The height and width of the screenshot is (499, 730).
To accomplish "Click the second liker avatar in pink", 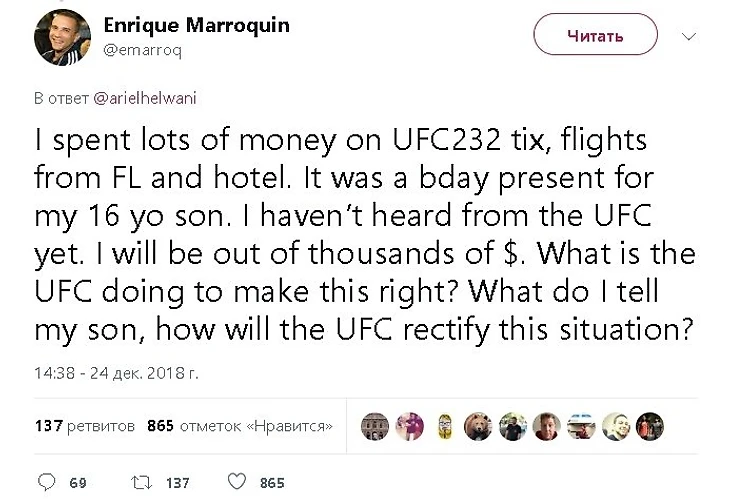I will (x=410, y=426).
